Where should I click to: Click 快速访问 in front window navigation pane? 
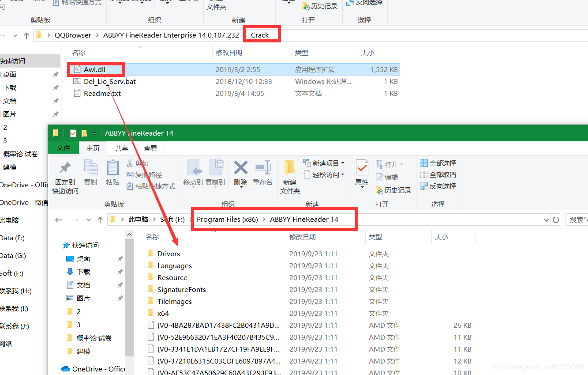86,245
